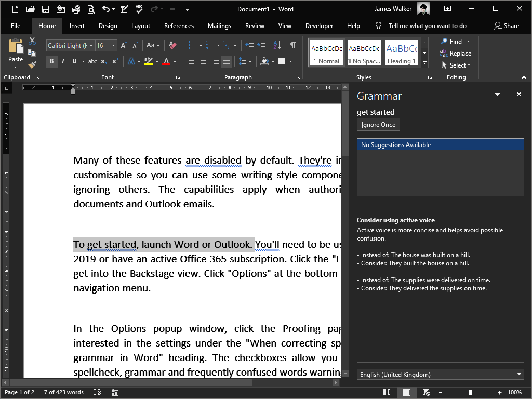Click the proofing errors icon in status bar
This screenshot has height=399, width=532.
tap(97, 393)
